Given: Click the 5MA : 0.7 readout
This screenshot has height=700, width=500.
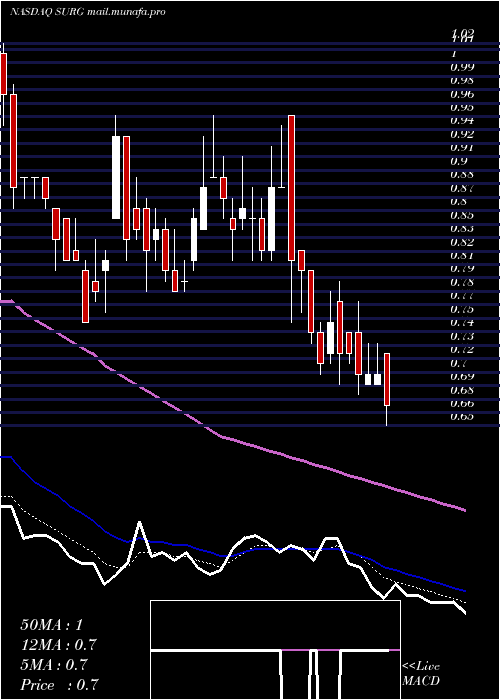Looking at the screenshot, I should click(x=54, y=665).
